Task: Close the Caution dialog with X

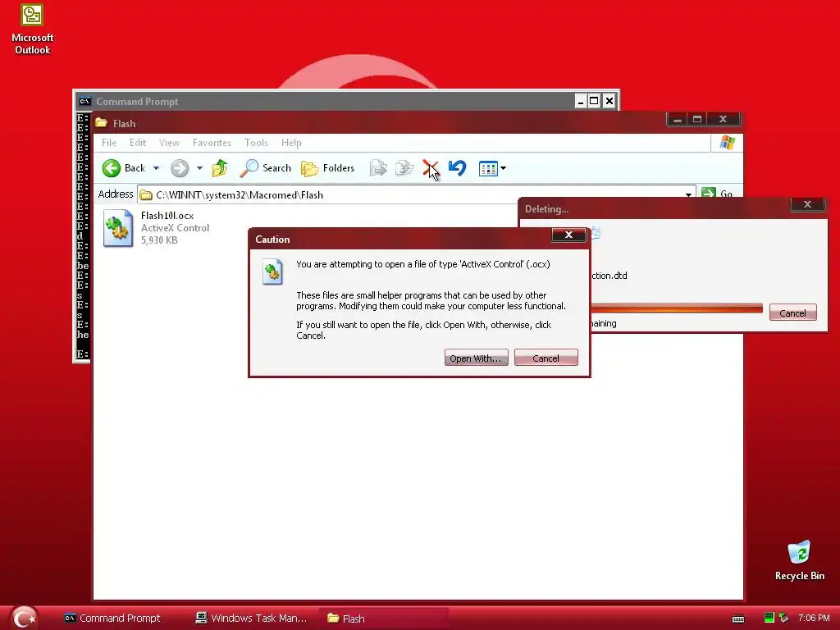Action: (x=569, y=235)
